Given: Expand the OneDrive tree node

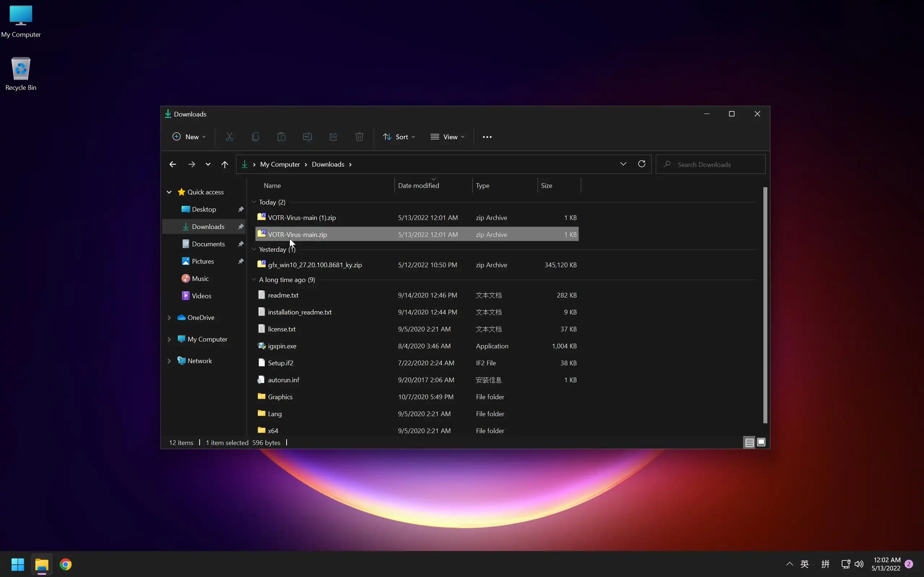Looking at the screenshot, I should coord(169,317).
